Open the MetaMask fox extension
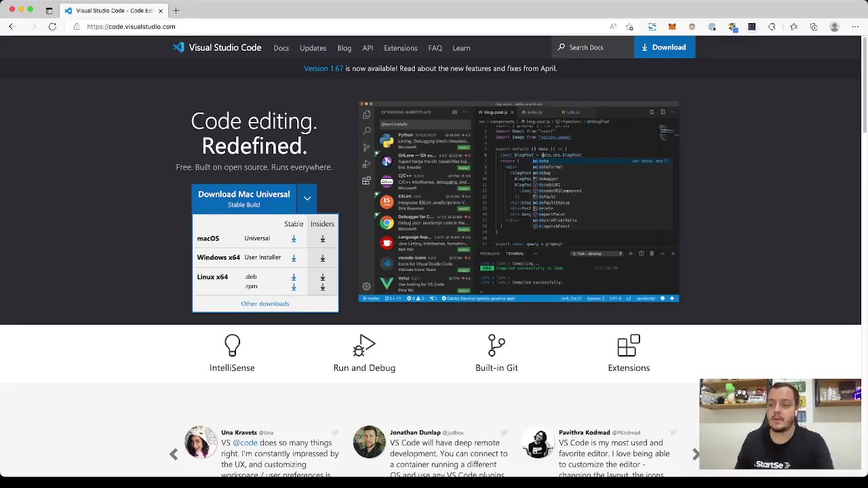The height and width of the screenshot is (488, 868). pos(672,26)
